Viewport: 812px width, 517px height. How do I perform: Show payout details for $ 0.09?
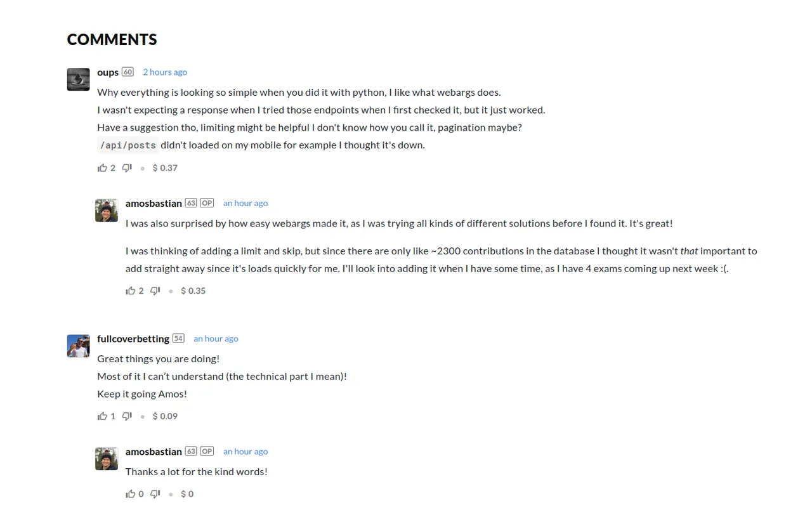point(165,416)
